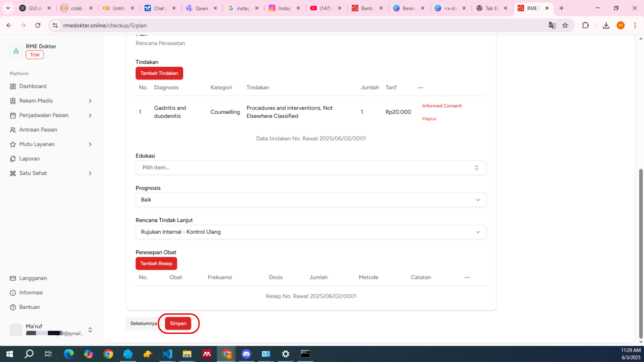644x362 pixels.
Task: Click the Dashboard sidebar icon
Action: 13,86
